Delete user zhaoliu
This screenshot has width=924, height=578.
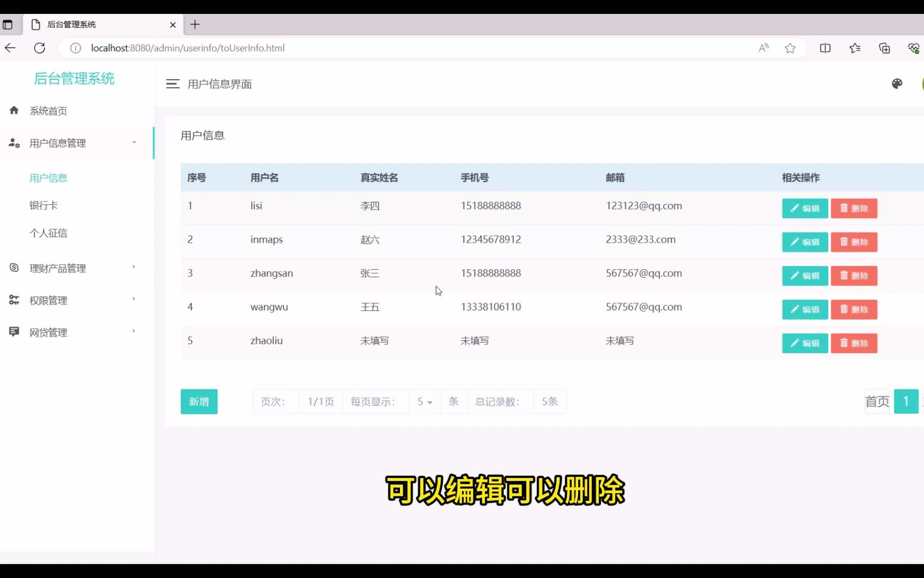[854, 343]
